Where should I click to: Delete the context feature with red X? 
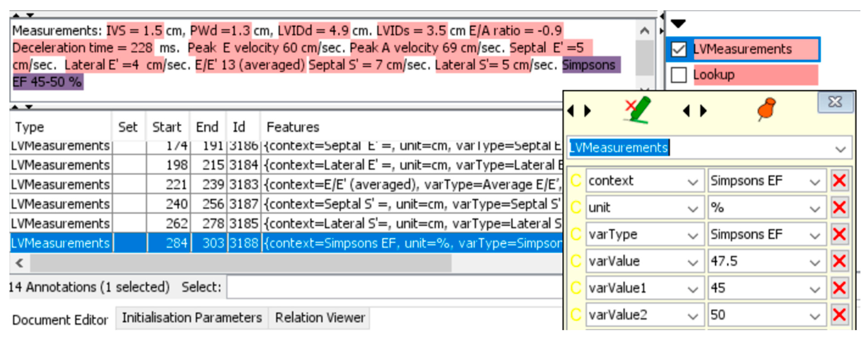(x=839, y=181)
